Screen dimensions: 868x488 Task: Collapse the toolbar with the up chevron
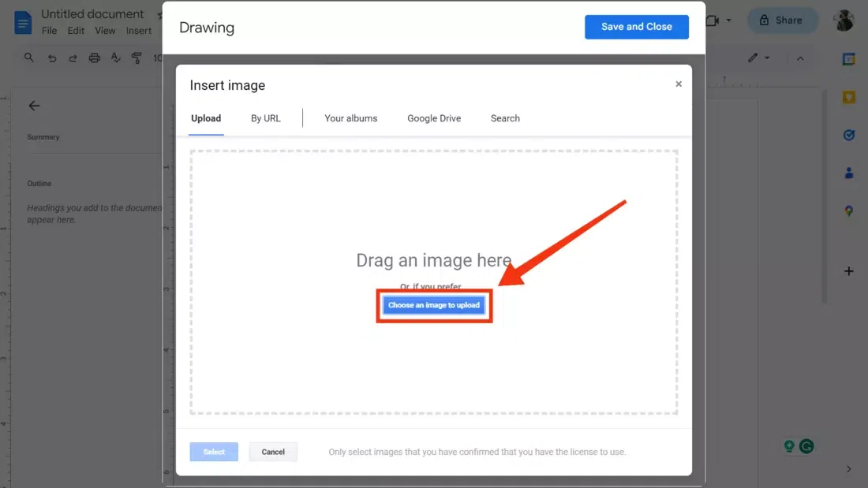(800, 58)
